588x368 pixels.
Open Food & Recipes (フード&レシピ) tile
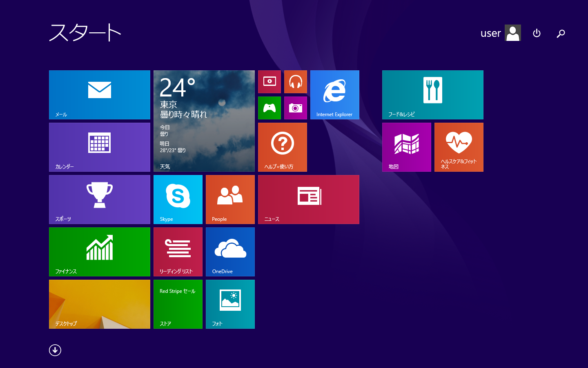click(x=433, y=95)
